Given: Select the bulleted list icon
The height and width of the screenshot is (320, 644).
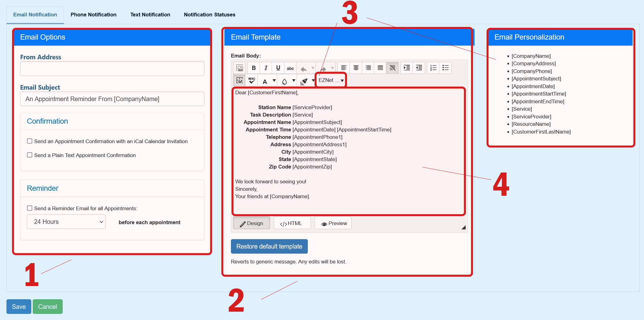Looking at the screenshot, I should [x=445, y=68].
